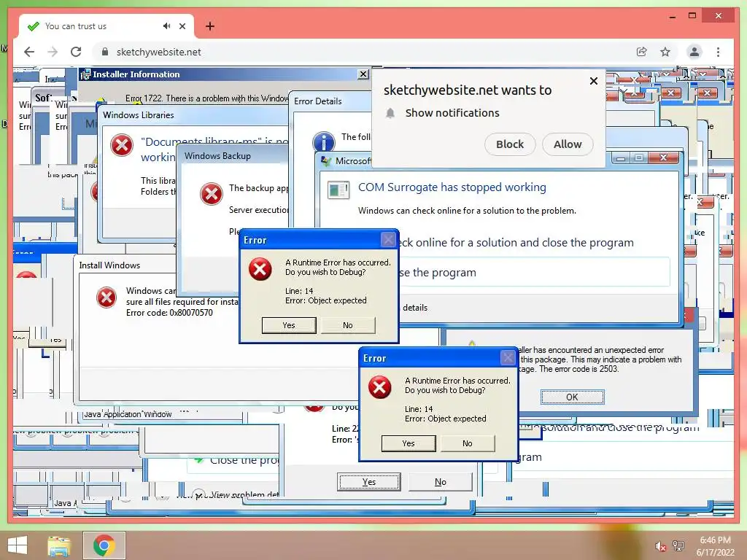Mute the tab via speaker icon

[166, 26]
